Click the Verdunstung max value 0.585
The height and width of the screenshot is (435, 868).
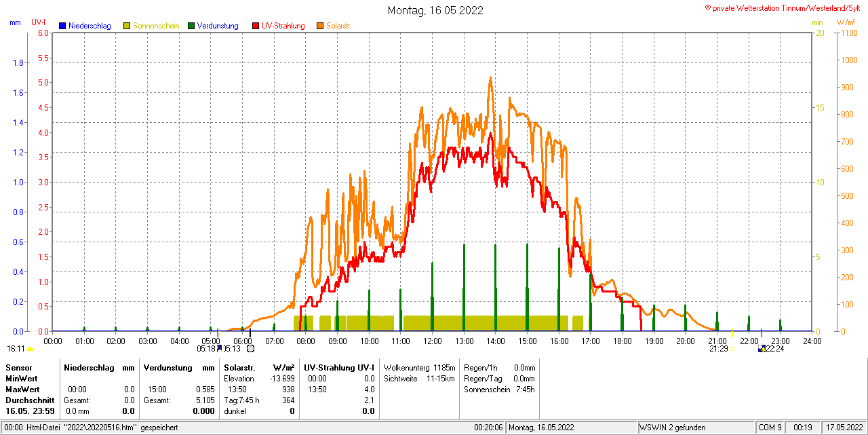tap(205, 390)
